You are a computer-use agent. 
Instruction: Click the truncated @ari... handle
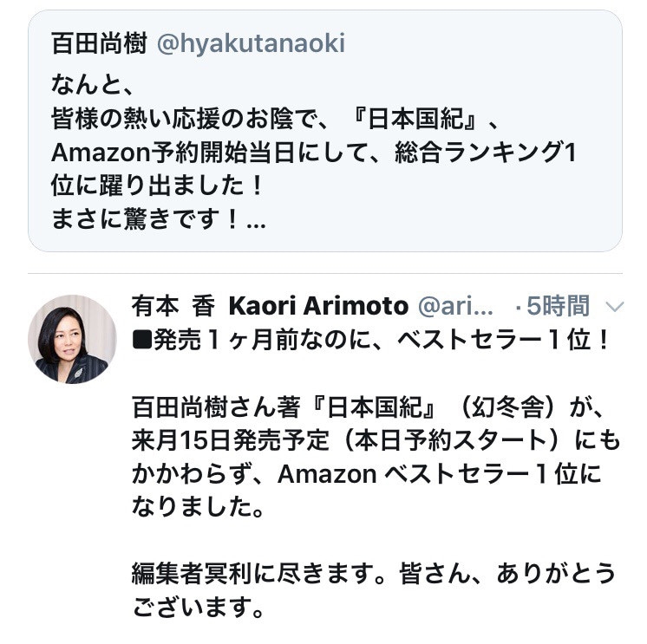456,306
